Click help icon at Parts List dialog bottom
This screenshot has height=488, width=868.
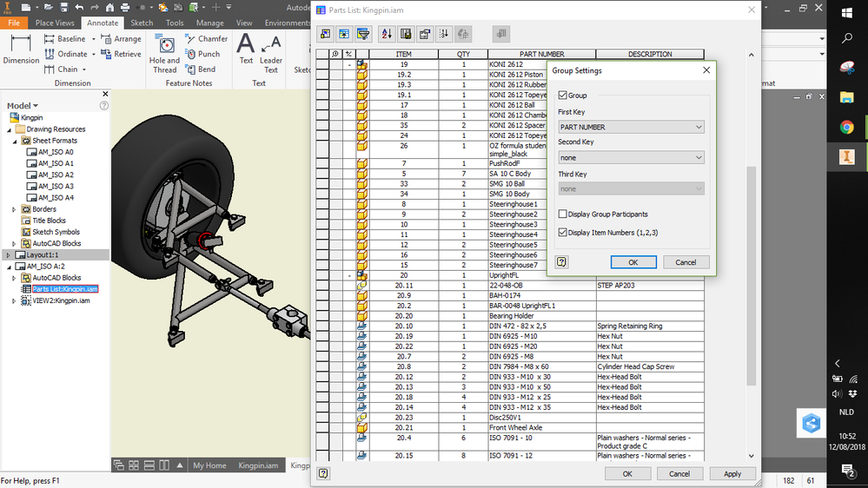pos(323,473)
